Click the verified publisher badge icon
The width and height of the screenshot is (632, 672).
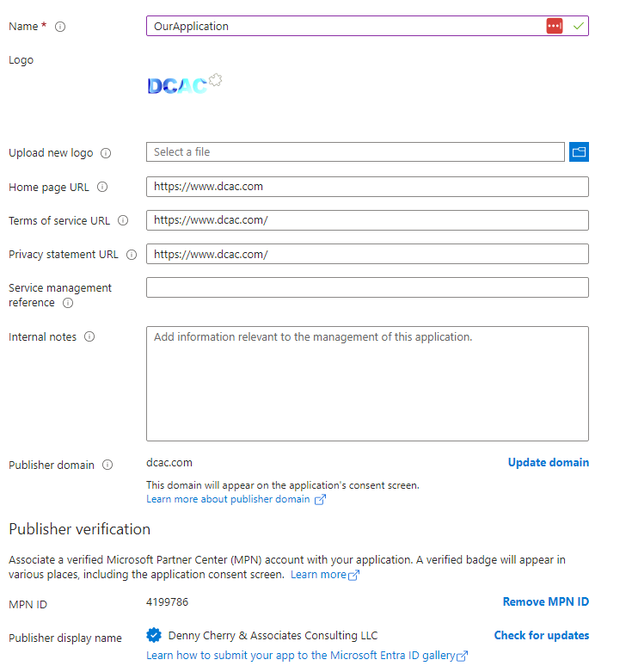click(x=154, y=635)
